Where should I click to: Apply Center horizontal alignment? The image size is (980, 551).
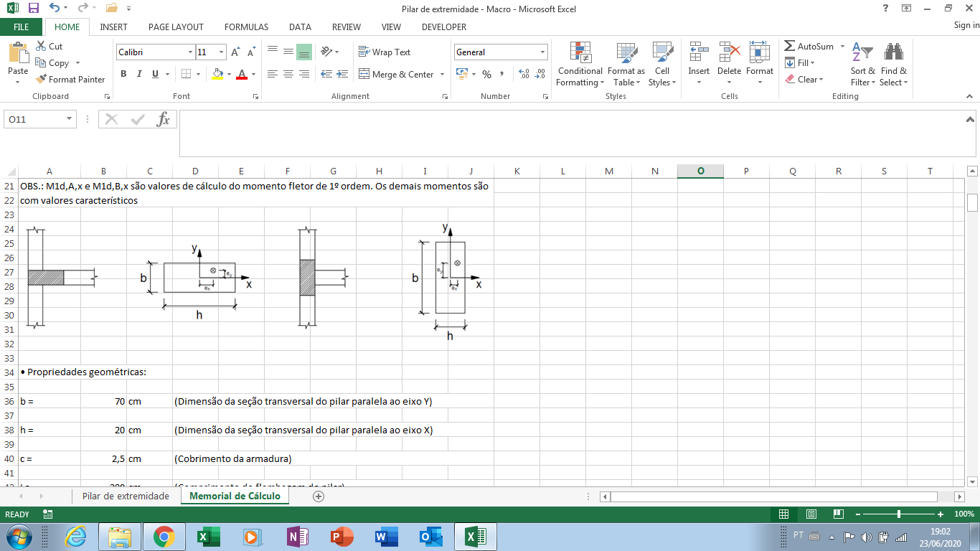point(288,74)
